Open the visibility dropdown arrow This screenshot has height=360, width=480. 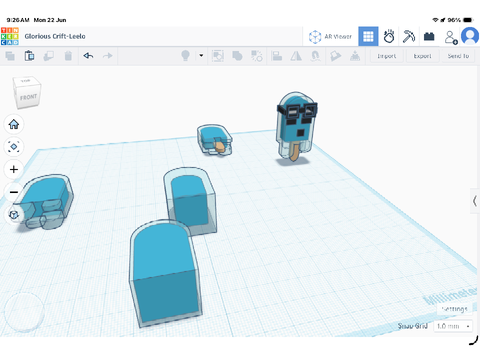(201, 56)
